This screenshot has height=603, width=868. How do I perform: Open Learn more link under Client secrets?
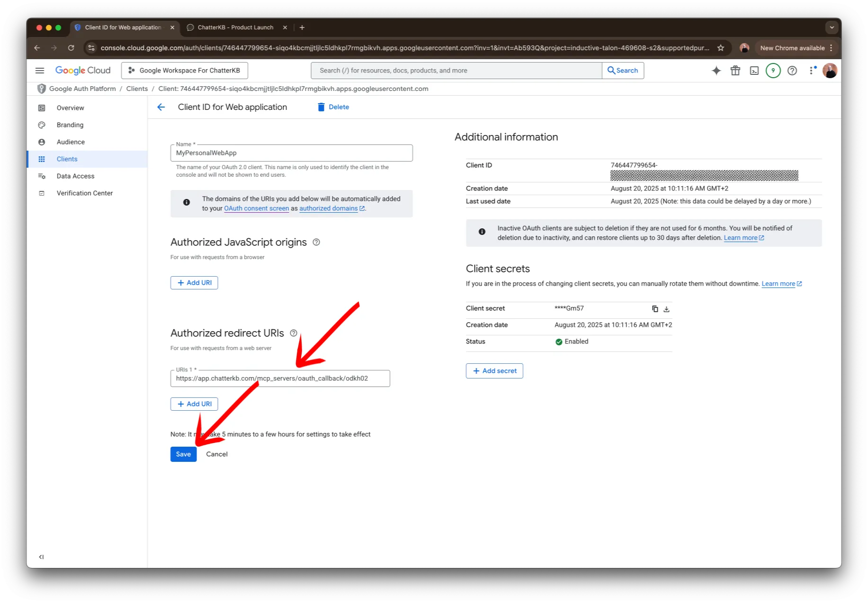pos(781,284)
